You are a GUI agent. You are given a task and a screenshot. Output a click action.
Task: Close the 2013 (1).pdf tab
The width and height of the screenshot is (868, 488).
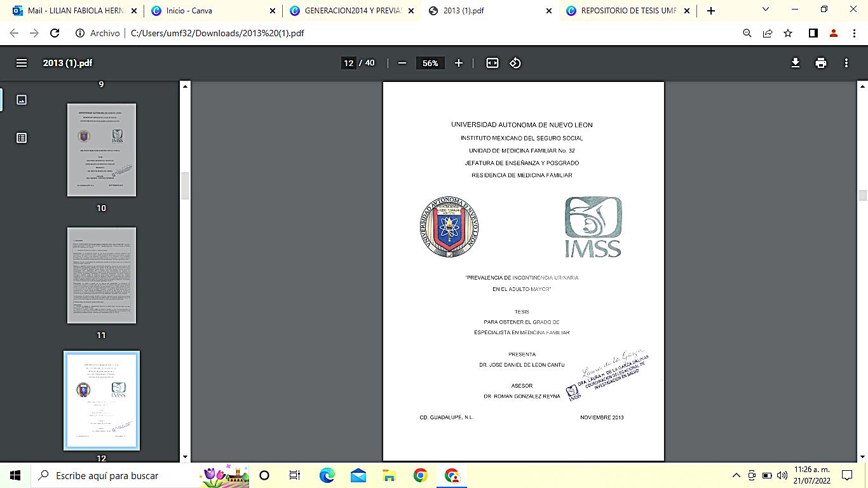pos(550,11)
